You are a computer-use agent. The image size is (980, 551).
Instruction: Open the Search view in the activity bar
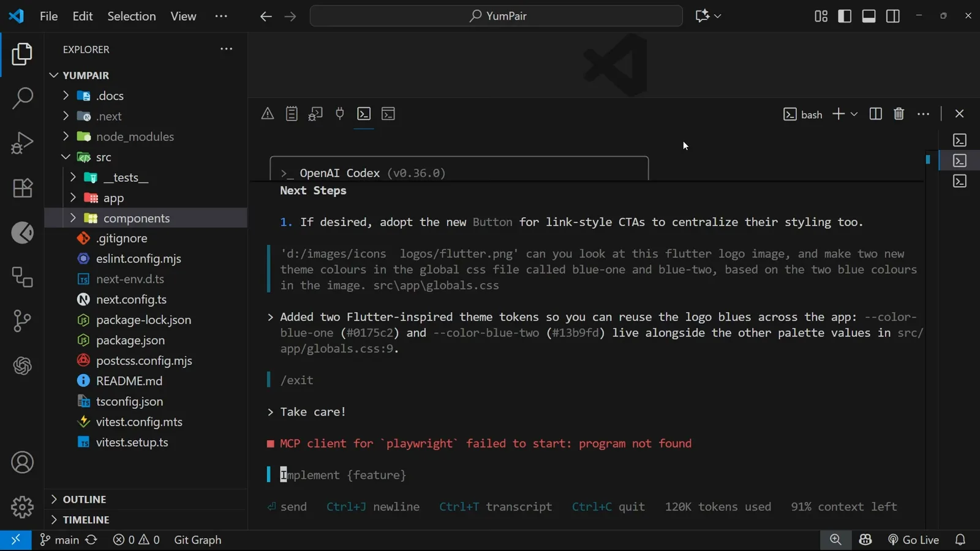pos(22,98)
